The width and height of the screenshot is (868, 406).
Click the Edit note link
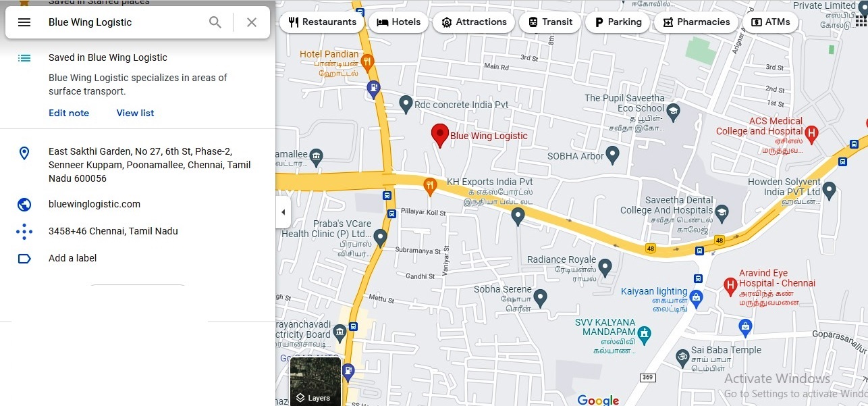69,113
